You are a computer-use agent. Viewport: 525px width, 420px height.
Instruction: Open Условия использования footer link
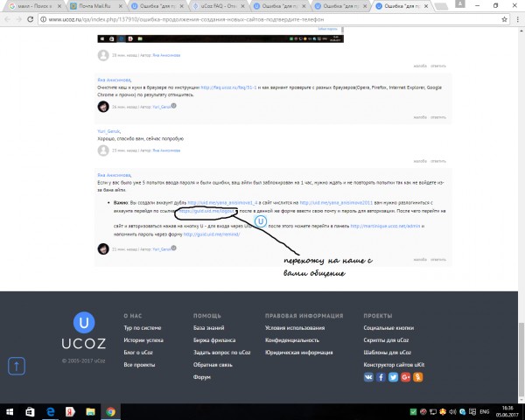(x=295, y=328)
